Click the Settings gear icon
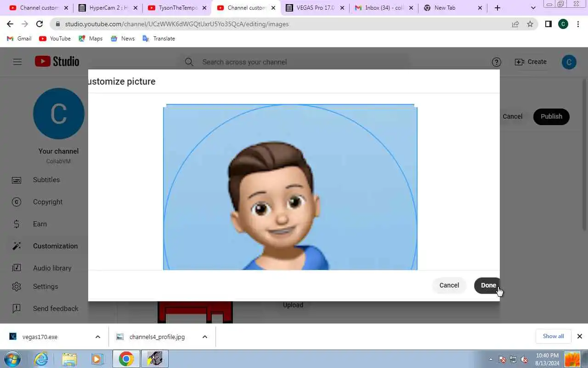 17,287
